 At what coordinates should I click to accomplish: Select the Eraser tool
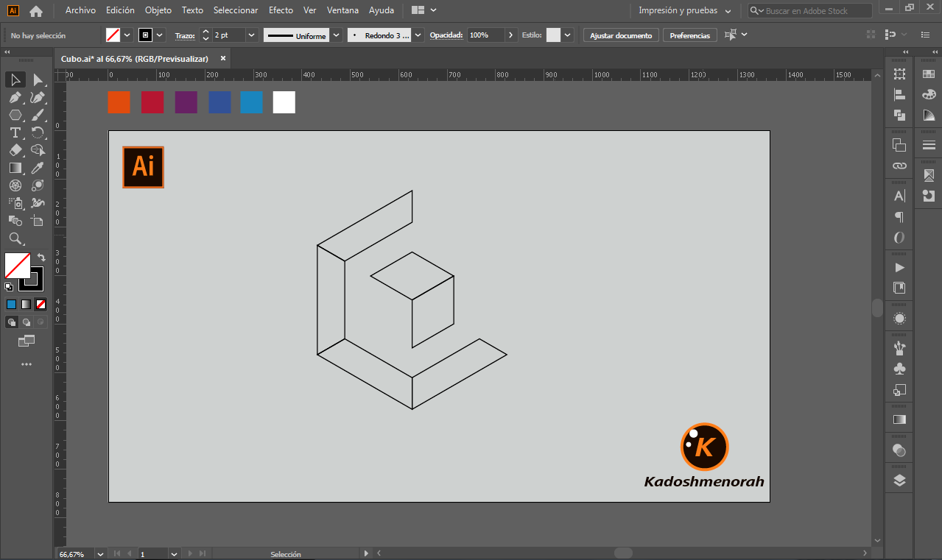point(15,150)
